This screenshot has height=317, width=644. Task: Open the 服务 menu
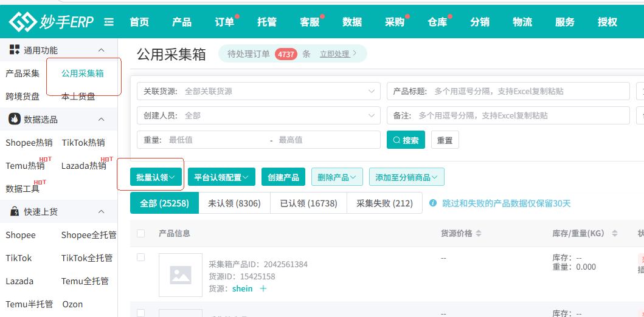coord(565,22)
